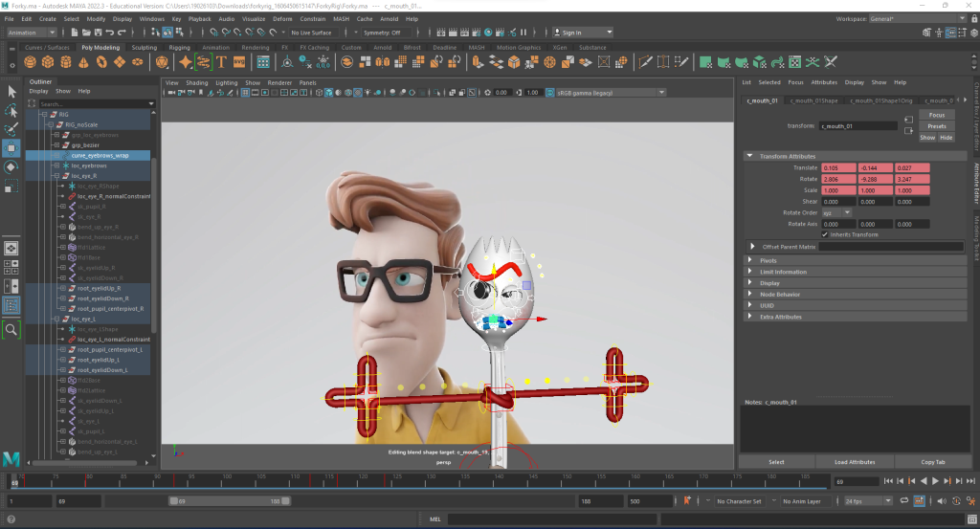980x529 pixels.
Task: Open the Sign In dropdown
Action: (583, 33)
